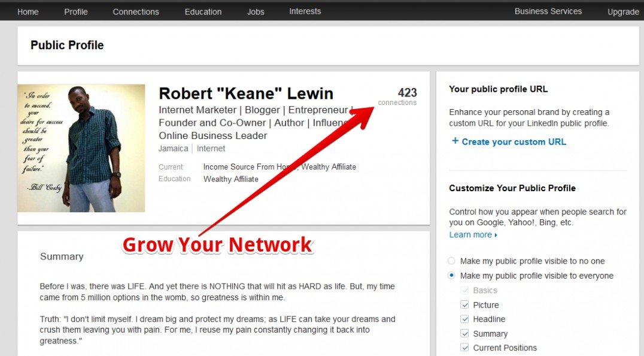Click the Public Profile page heading
The width and height of the screenshot is (644, 356).
(67, 45)
